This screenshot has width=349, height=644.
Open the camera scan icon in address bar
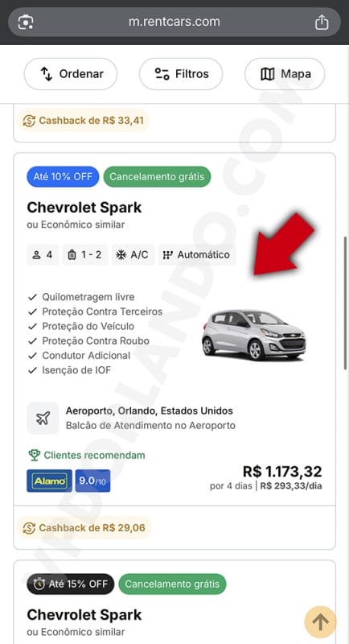point(26,23)
